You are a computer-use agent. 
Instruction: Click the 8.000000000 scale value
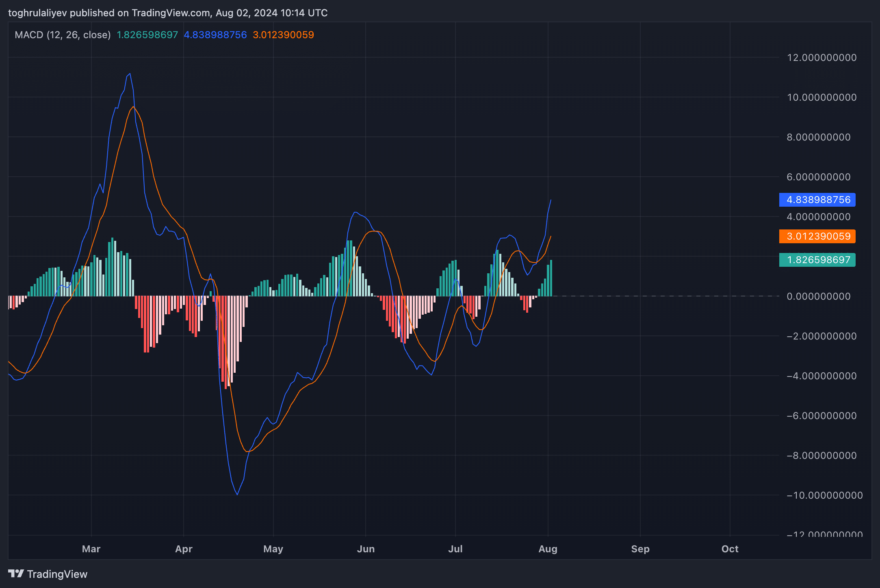(x=819, y=137)
